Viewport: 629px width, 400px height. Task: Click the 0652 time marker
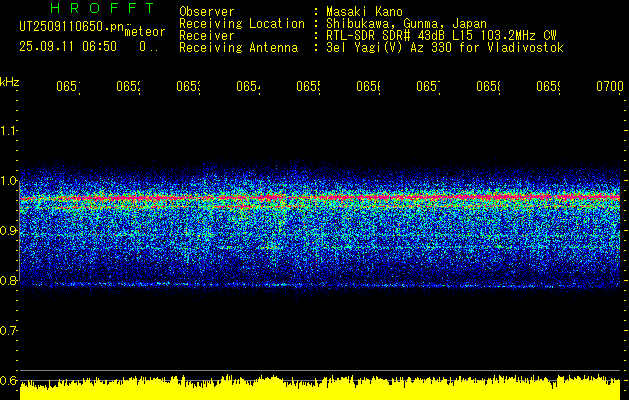[x=128, y=86]
